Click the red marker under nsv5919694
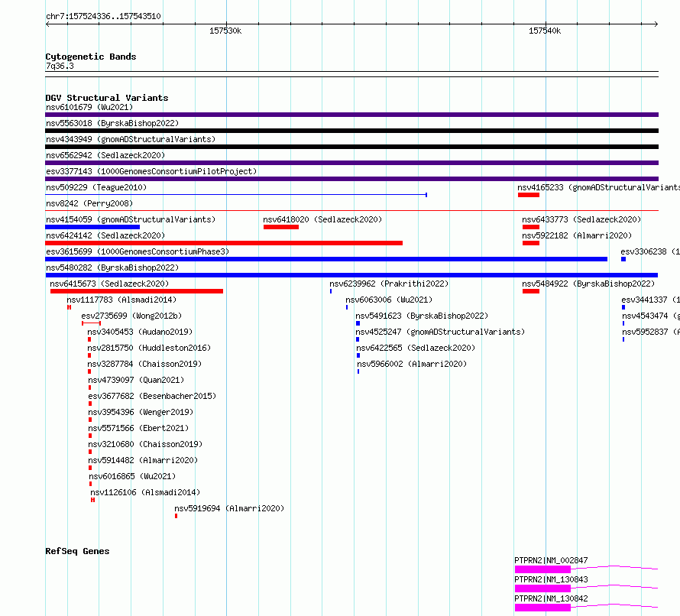Screen dimensions: 680x616 (x=176, y=516)
